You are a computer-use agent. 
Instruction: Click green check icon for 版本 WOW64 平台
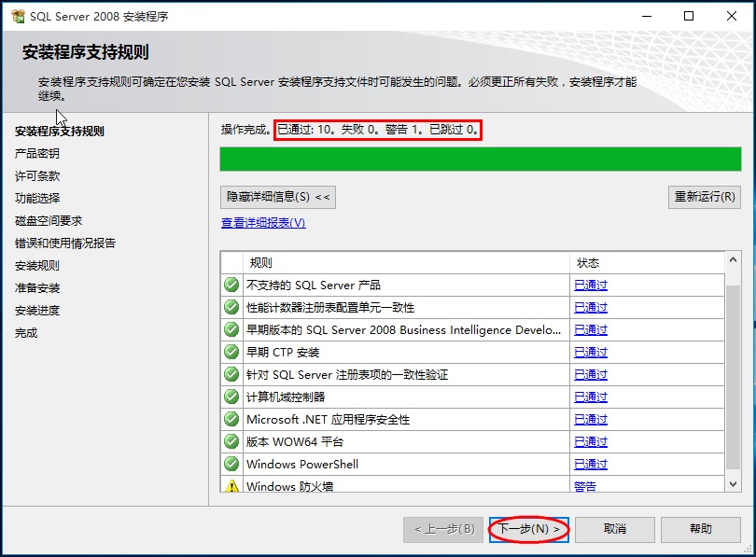(x=231, y=441)
